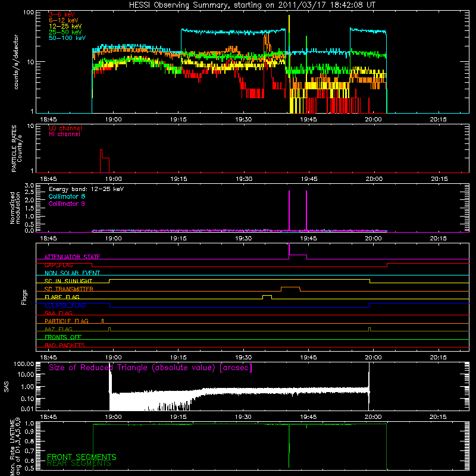Image resolution: width=476 pixels, height=476 pixels.
Task: Click the GAP_FLAG label
Action: click(58, 265)
